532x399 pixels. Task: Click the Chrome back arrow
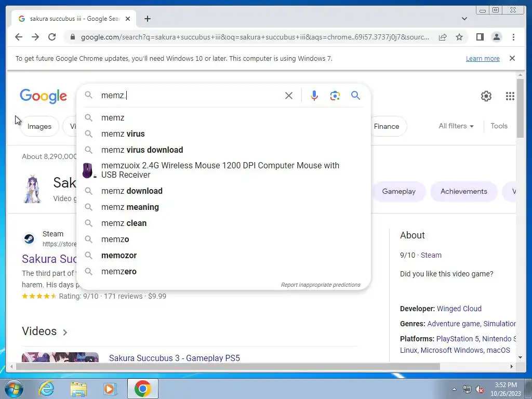pyautogui.click(x=19, y=37)
